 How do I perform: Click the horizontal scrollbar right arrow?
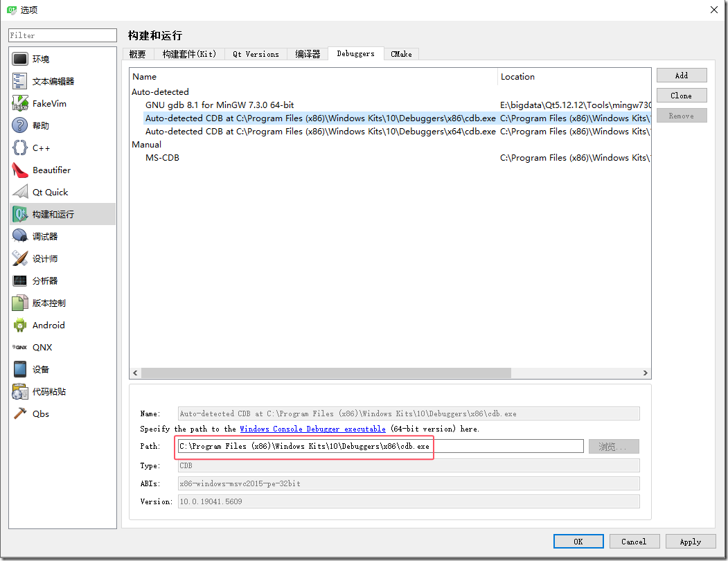tap(646, 373)
